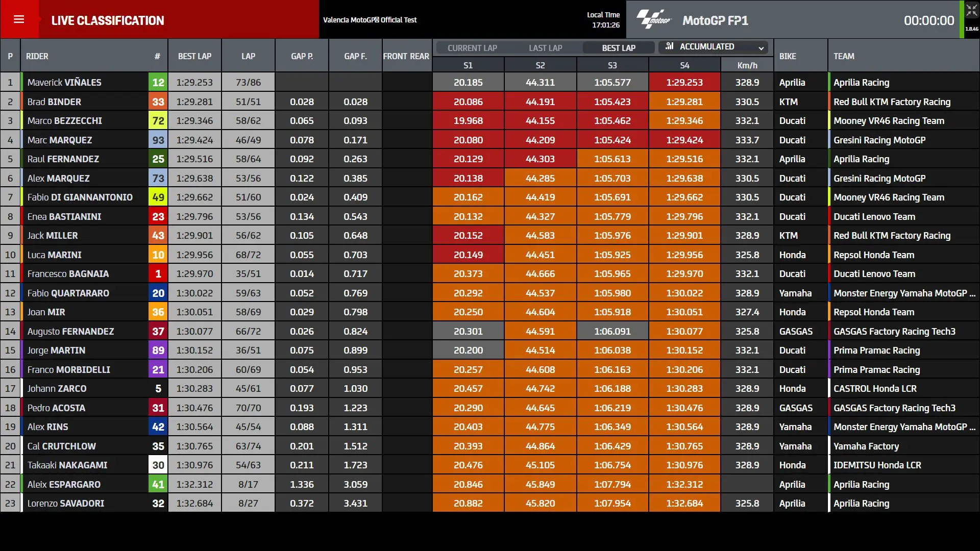The image size is (980, 551).
Task: Select rider Franco MORBIDELLI
Action: (x=69, y=369)
